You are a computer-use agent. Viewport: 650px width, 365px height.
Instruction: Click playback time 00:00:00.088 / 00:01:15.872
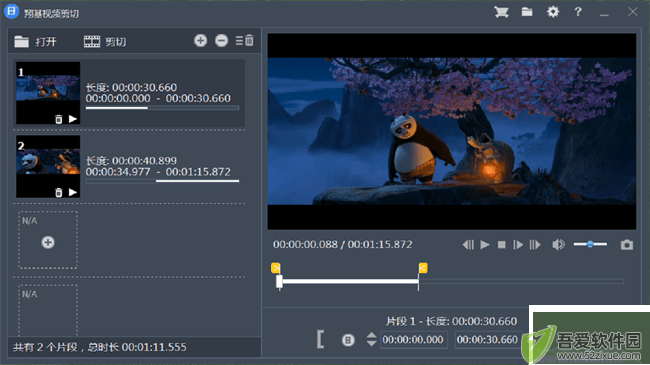[342, 244]
